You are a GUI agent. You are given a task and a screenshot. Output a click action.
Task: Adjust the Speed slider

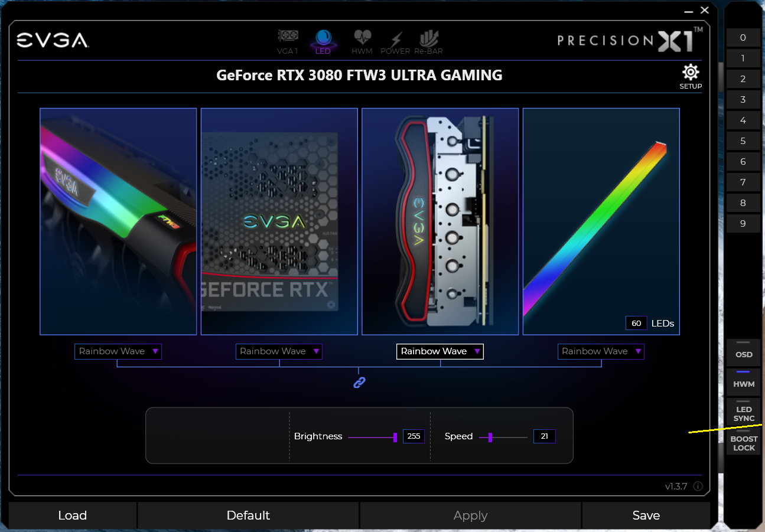[x=503, y=437]
